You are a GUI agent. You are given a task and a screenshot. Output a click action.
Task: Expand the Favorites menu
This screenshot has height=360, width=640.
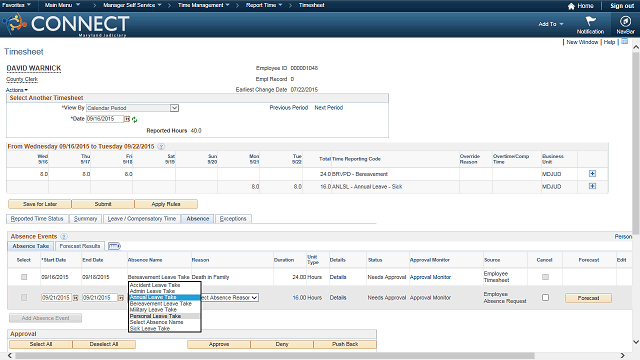click(x=16, y=5)
